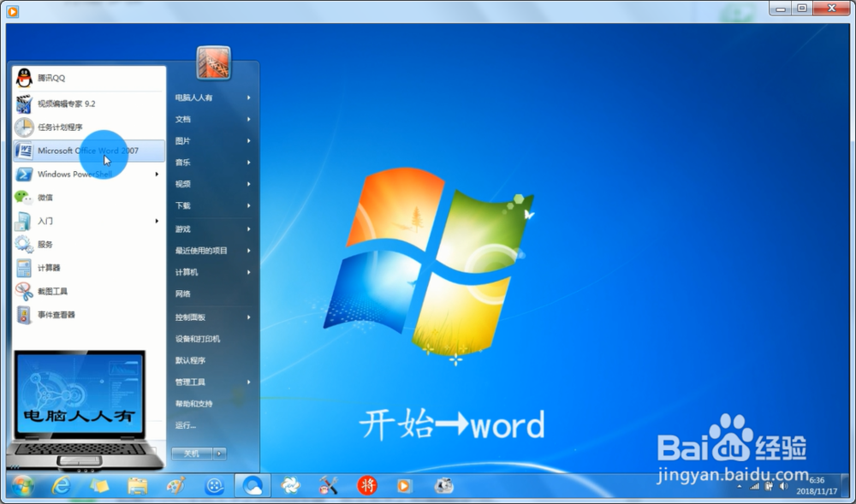
Task: Expand the 管理工具 Administrative Tools arrow
Action: tap(248, 382)
